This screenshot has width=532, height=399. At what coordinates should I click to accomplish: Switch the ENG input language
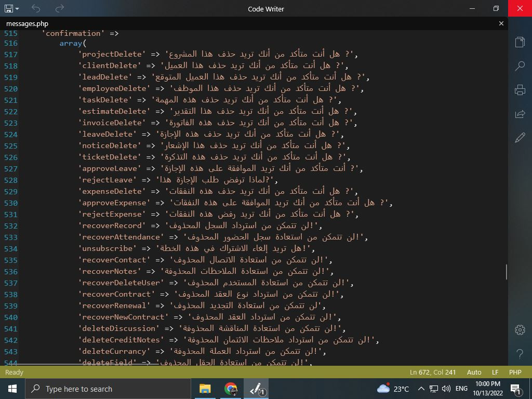[461, 389]
